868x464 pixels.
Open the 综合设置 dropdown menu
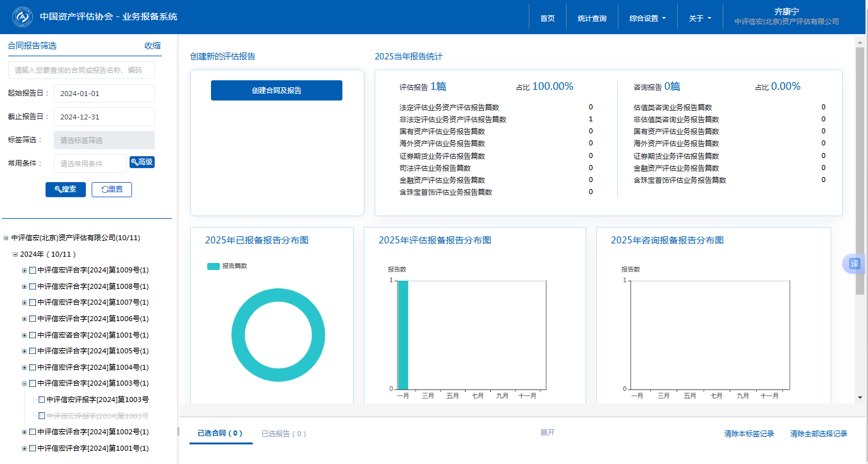pos(648,18)
